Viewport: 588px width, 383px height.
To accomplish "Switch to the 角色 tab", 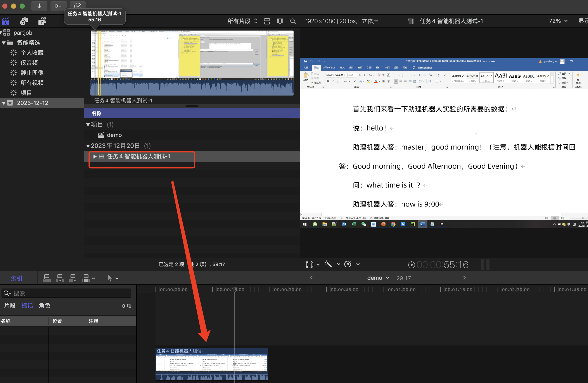I will click(45, 306).
